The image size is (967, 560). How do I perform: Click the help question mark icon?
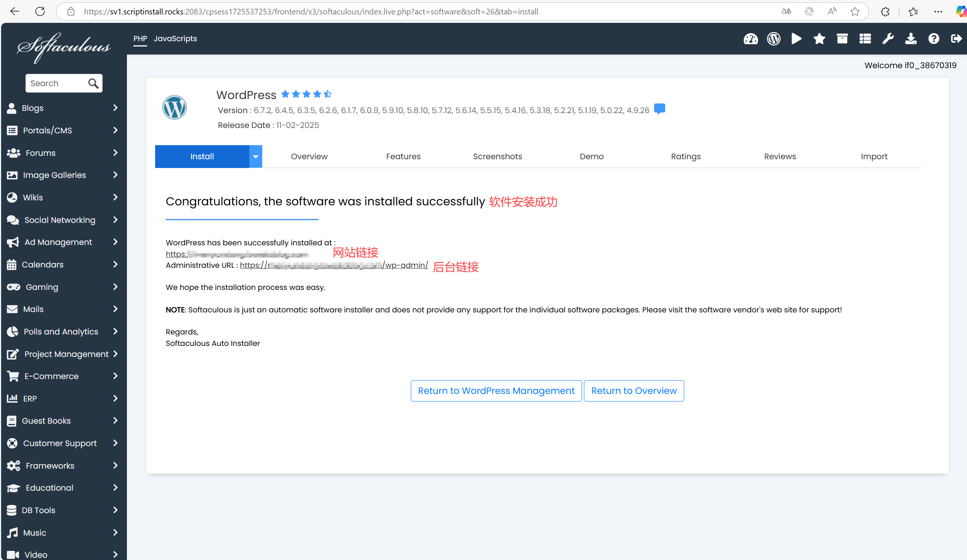click(933, 39)
